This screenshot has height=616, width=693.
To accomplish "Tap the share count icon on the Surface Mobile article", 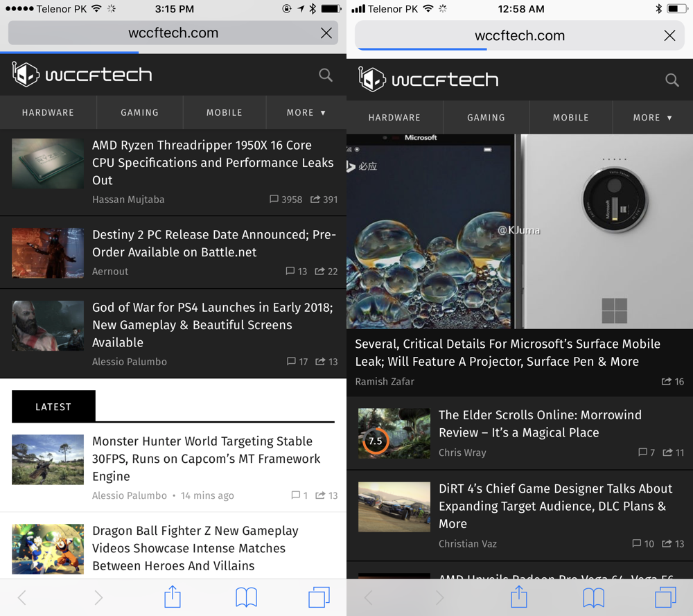I will (x=667, y=381).
